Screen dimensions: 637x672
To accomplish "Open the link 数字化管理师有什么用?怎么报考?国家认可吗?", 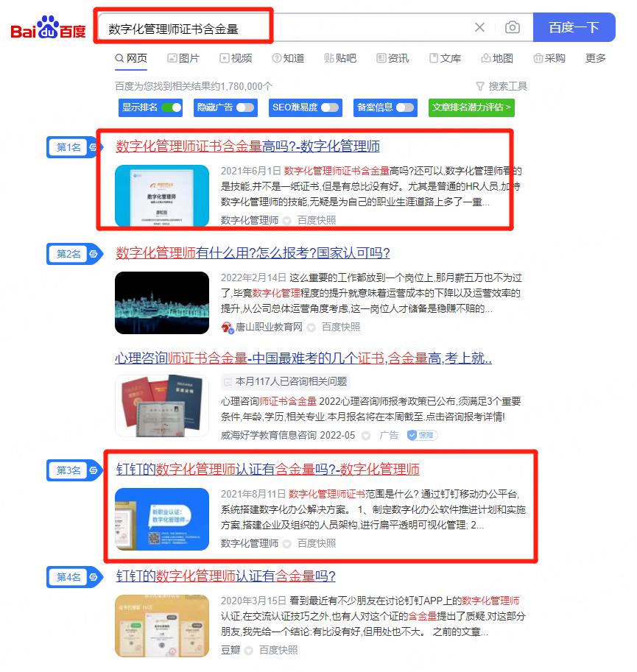I will pyautogui.click(x=253, y=253).
